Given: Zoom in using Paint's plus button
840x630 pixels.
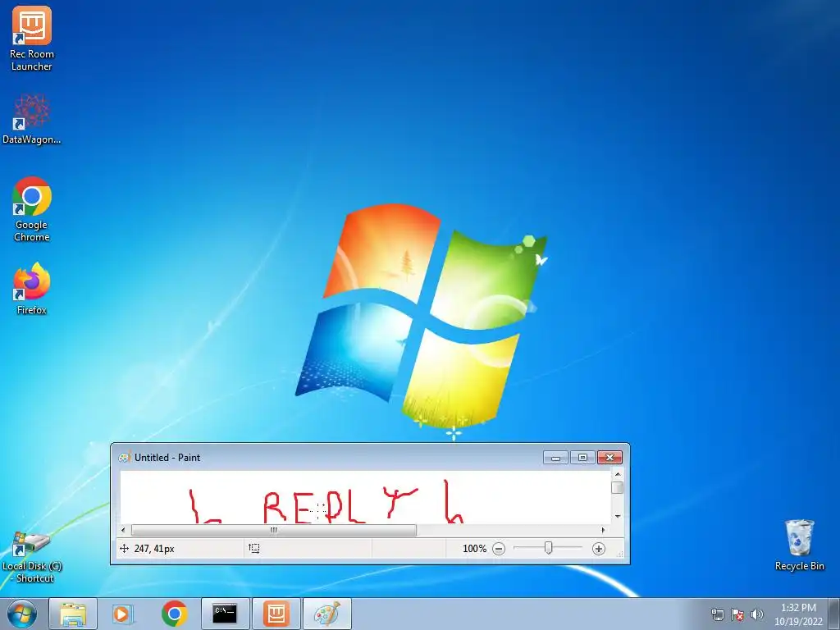Looking at the screenshot, I should (x=598, y=549).
